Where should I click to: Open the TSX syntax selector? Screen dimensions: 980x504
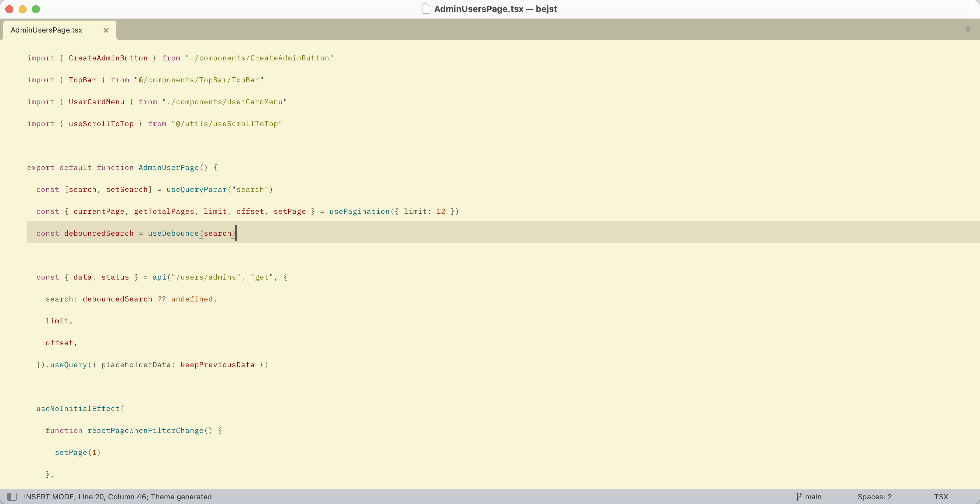point(941,496)
